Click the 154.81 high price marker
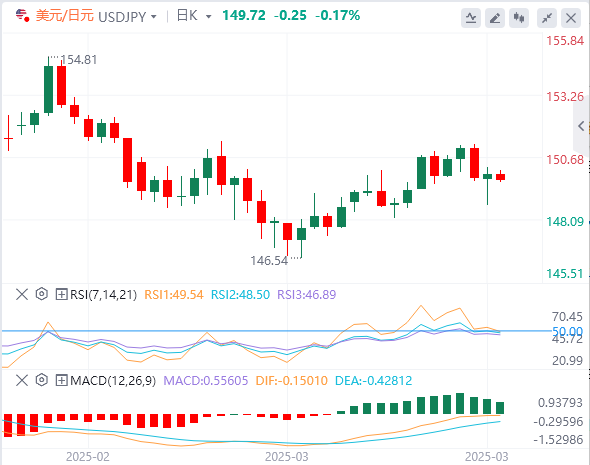Screen dimensions: 590x465 point(79,59)
